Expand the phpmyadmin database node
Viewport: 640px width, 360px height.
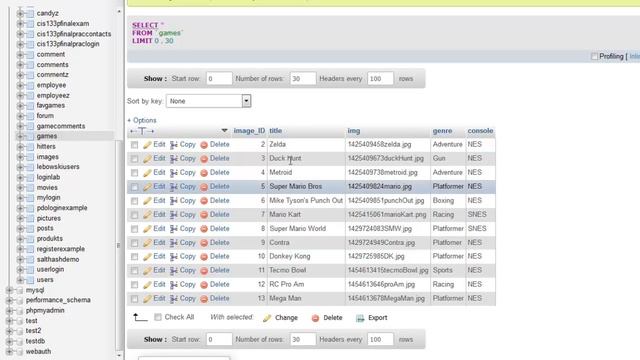click(9, 311)
